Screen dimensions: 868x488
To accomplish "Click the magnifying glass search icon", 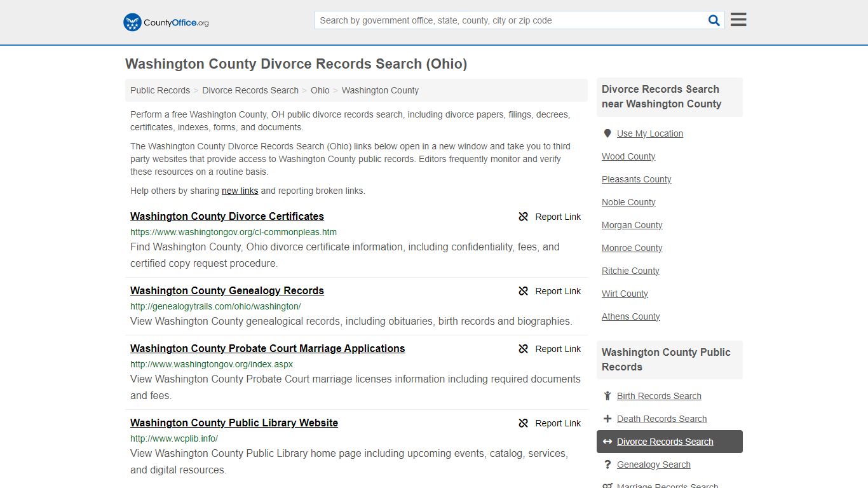I will click(x=714, y=20).
